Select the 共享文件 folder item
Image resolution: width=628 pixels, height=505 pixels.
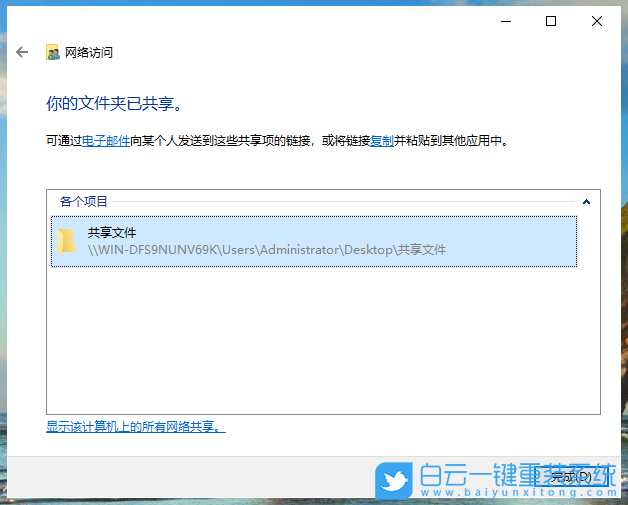[x=314, y=241]
